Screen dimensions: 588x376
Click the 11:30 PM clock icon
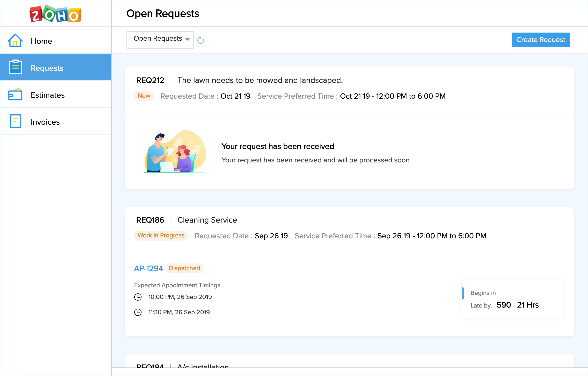click(x=138, y=312)
